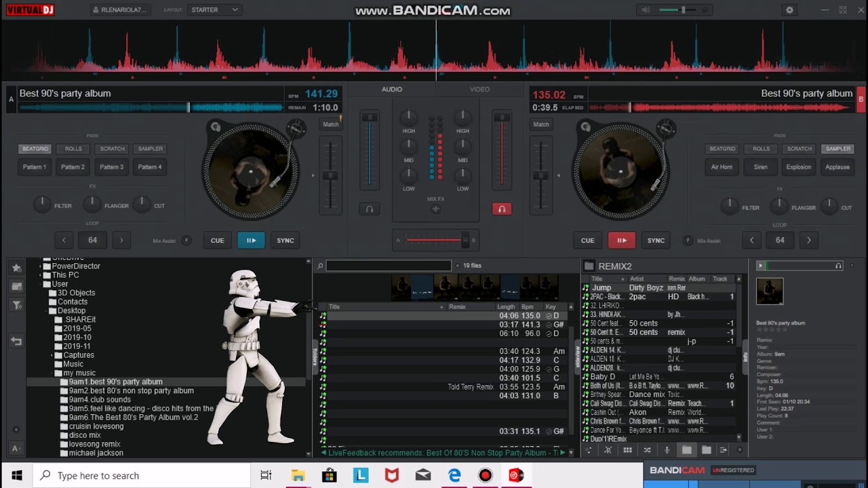Trigger the Applause sampler pad
This screenshot has height=488, width=868.
pyautogui.click(x=837, y=167)
